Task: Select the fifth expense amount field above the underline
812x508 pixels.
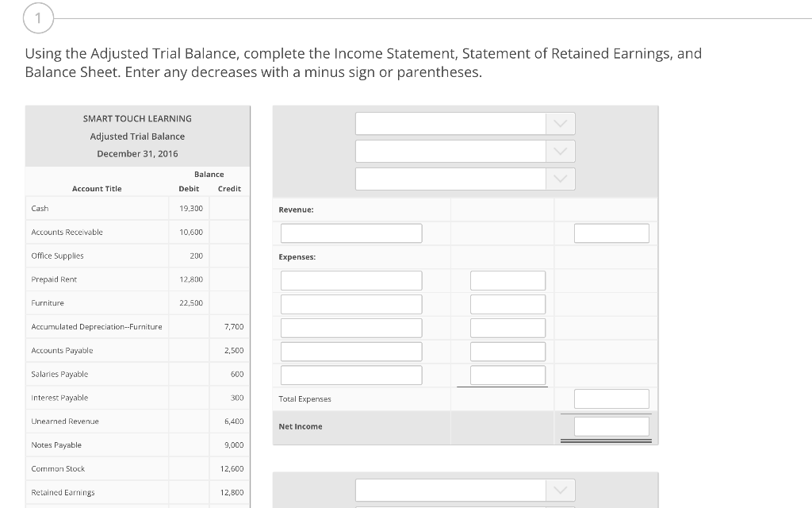Action: pos(507,375)
